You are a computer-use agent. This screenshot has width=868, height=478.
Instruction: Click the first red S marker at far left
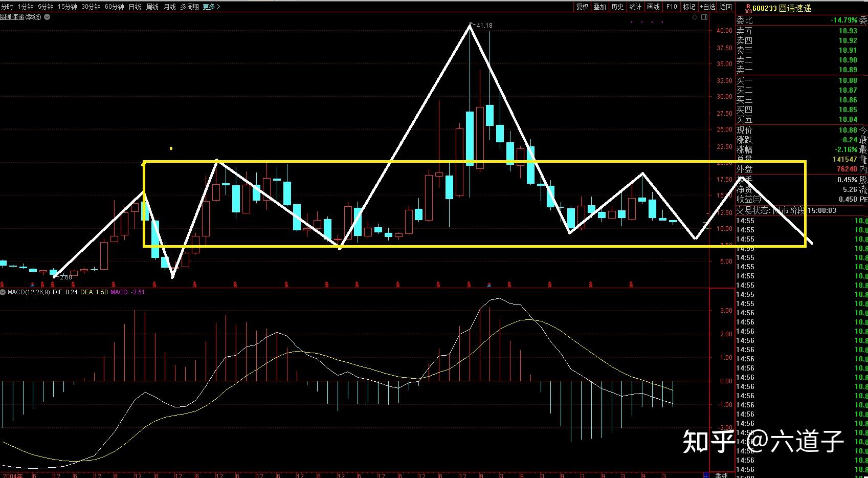click(2, 284)
